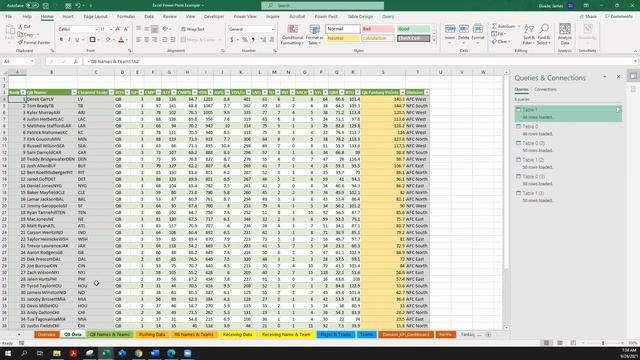
Task: Switch to the Table Design ribbon tab
Action: (x=360, y=17)
